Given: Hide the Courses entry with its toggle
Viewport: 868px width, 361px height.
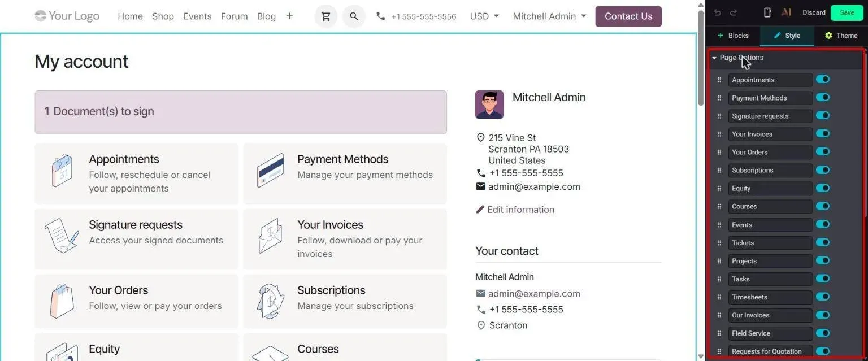Looking at the screenshot, I should (x=823, y=206).
